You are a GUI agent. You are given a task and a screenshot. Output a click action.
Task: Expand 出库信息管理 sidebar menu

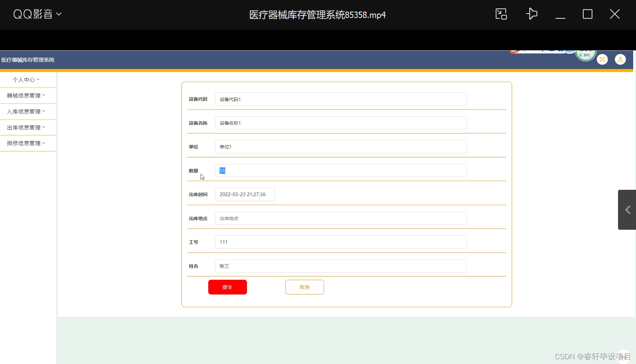tap(26, 127)
